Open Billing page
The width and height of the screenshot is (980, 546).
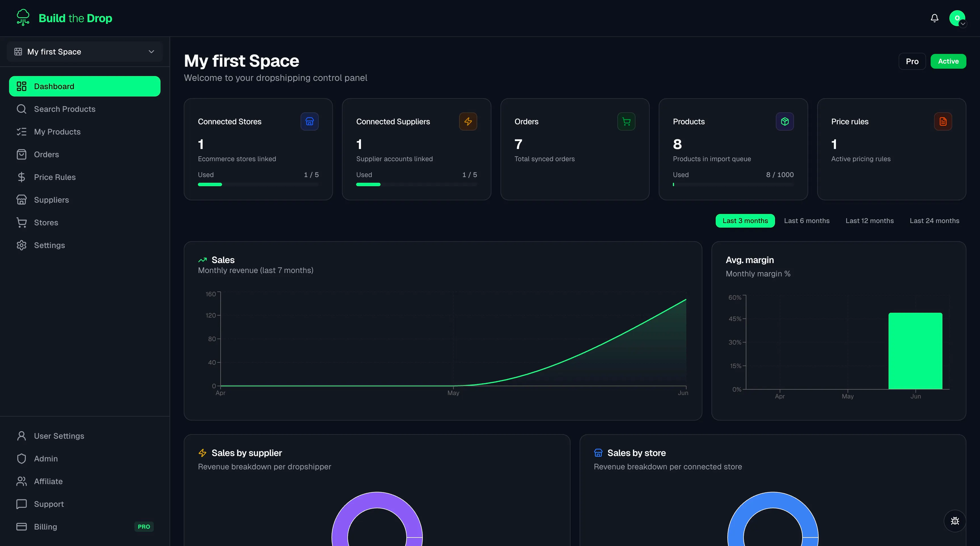[x=85, y=527]
